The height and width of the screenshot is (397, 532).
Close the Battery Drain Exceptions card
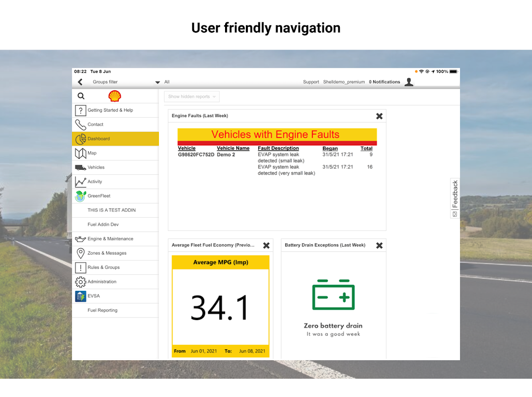point(380,246)
